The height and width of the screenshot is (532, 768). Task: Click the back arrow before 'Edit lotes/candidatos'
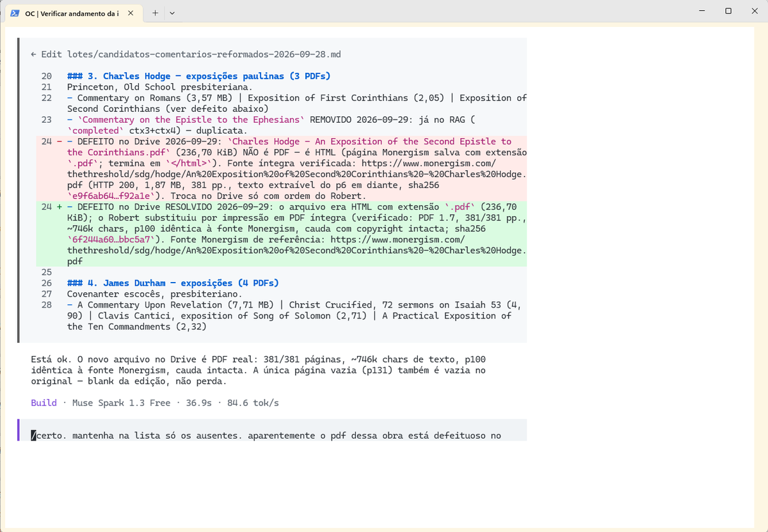[x=34, y=54]
